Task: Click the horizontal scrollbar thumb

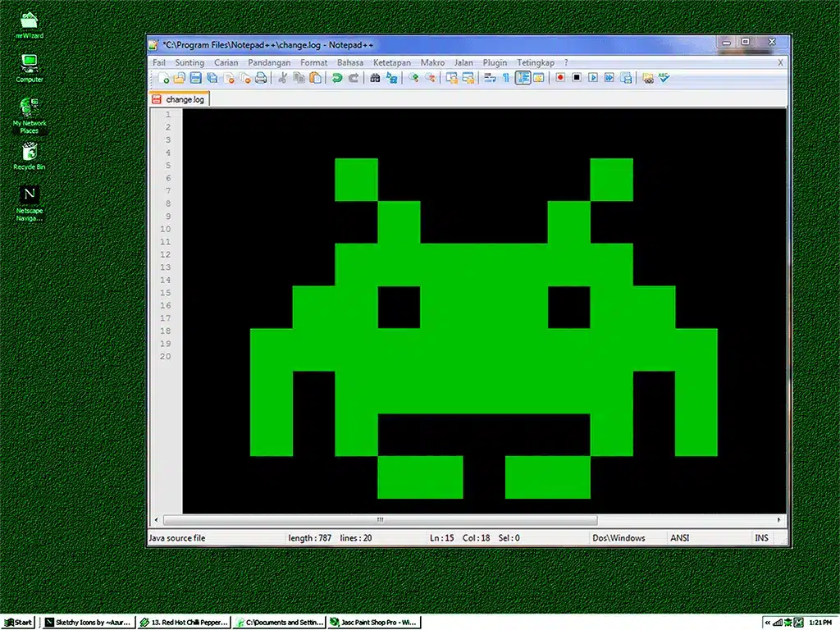Action: [381, 519]
